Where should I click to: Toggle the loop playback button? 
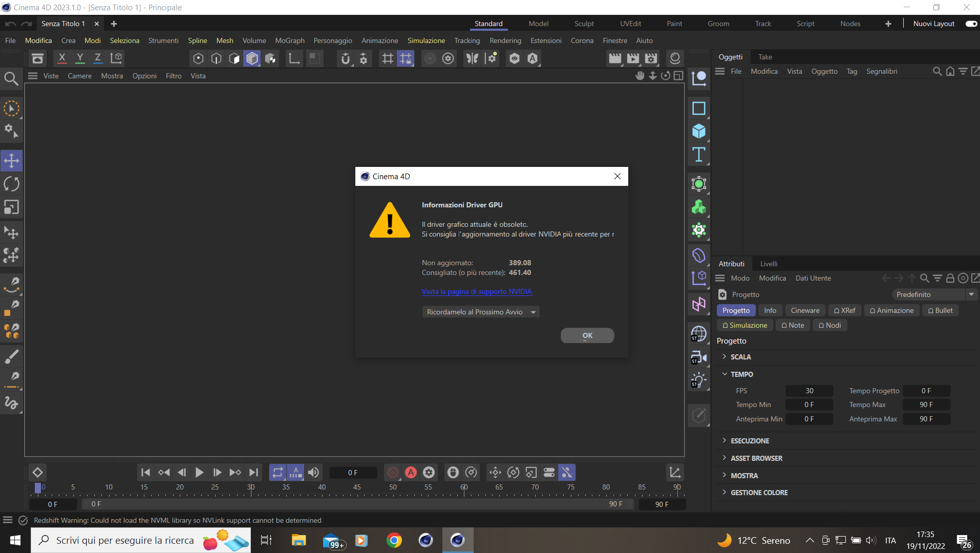tap(278, 473)
